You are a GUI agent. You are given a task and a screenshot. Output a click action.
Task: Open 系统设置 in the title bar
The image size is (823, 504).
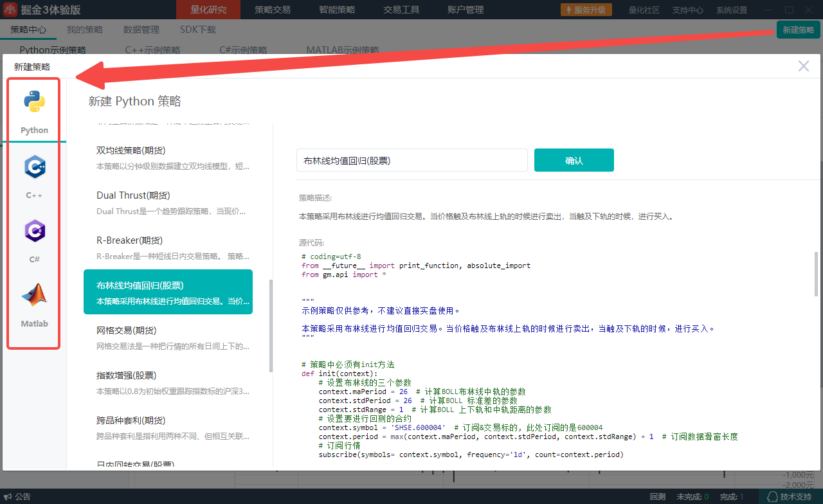coord(732,10)
